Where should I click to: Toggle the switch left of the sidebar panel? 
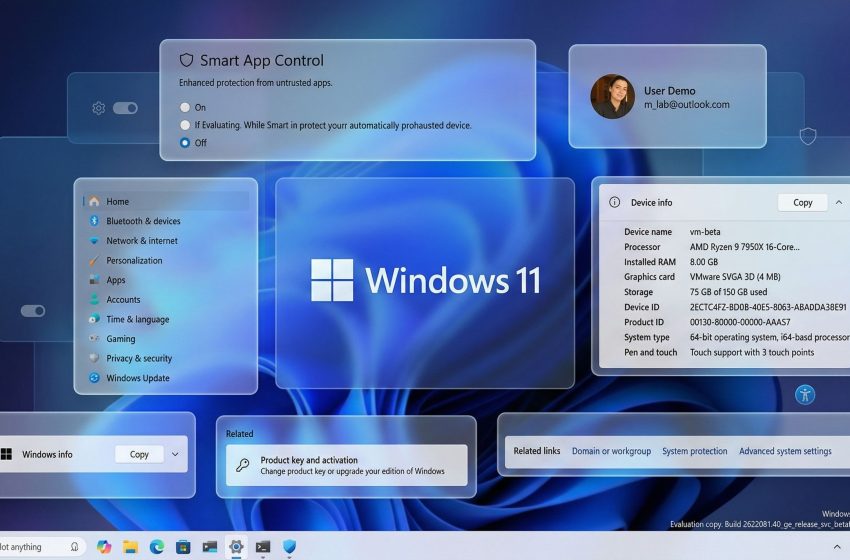tap(33, 311)
